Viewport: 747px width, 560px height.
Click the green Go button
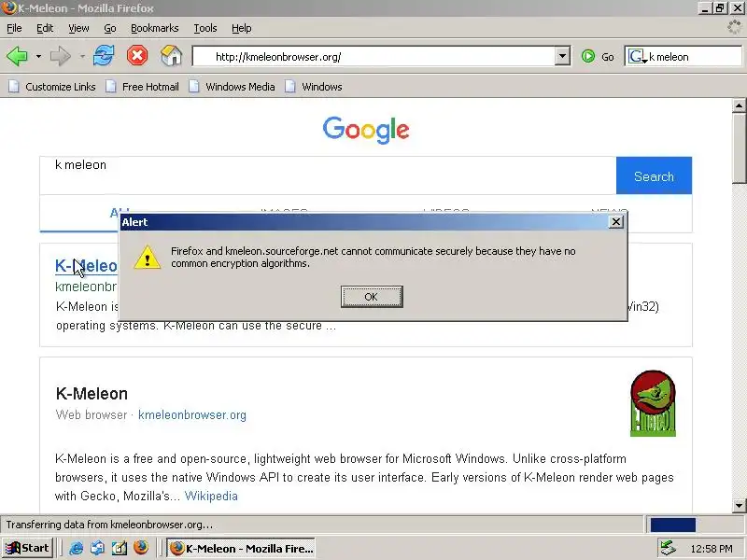tap(598, 57)
